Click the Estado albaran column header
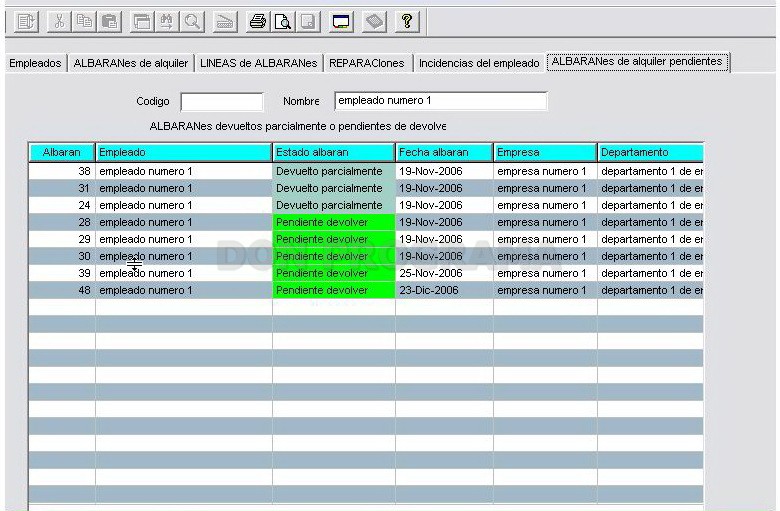The image size is (780, 511). (x=333, y=152)
